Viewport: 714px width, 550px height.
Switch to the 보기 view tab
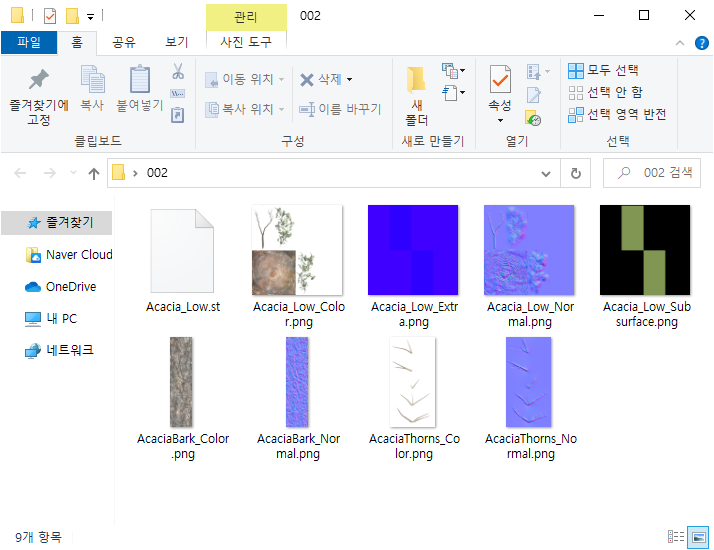tap(177, 43)
